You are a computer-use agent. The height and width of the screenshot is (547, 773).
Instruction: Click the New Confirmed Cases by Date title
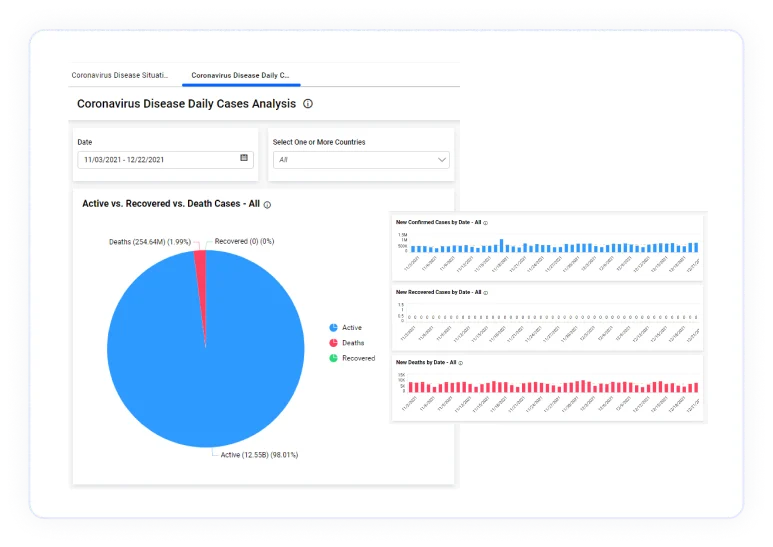coord(438,222)
